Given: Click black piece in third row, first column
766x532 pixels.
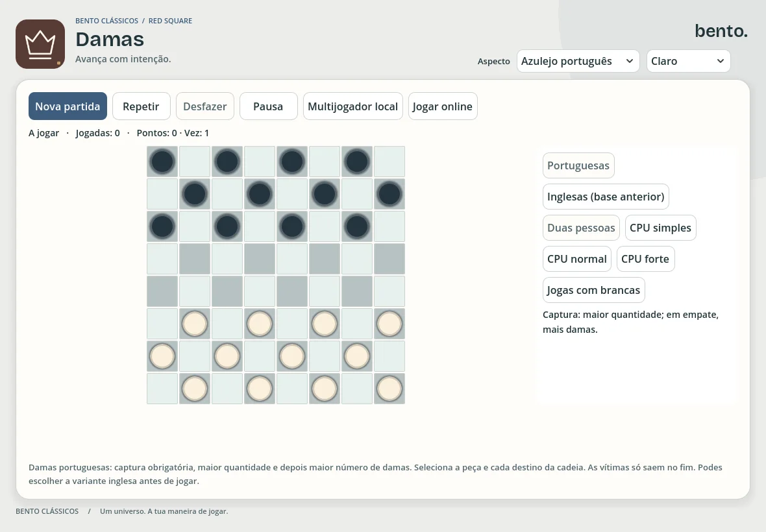Looking at the screenshot, I should click(x=162, y=226).
